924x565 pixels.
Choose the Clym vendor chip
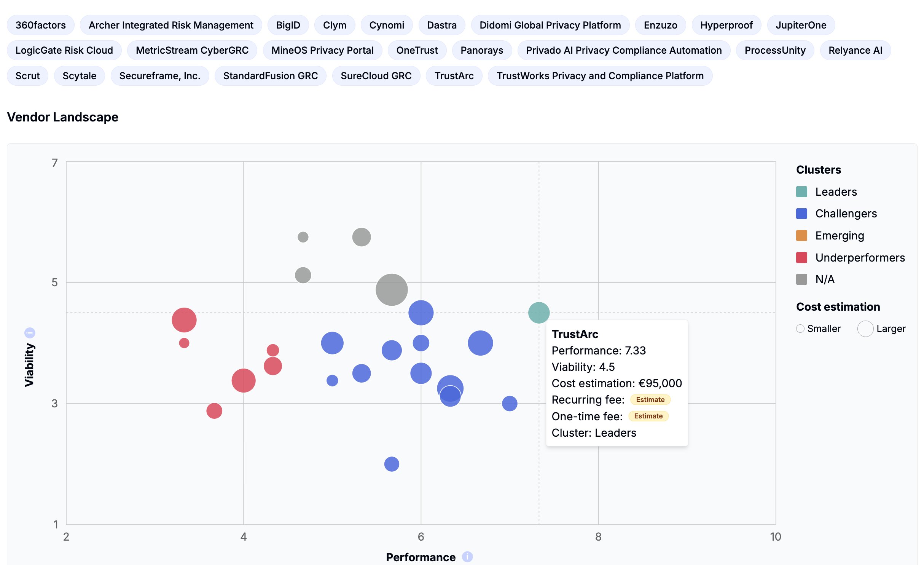click(x=335, y=25)
